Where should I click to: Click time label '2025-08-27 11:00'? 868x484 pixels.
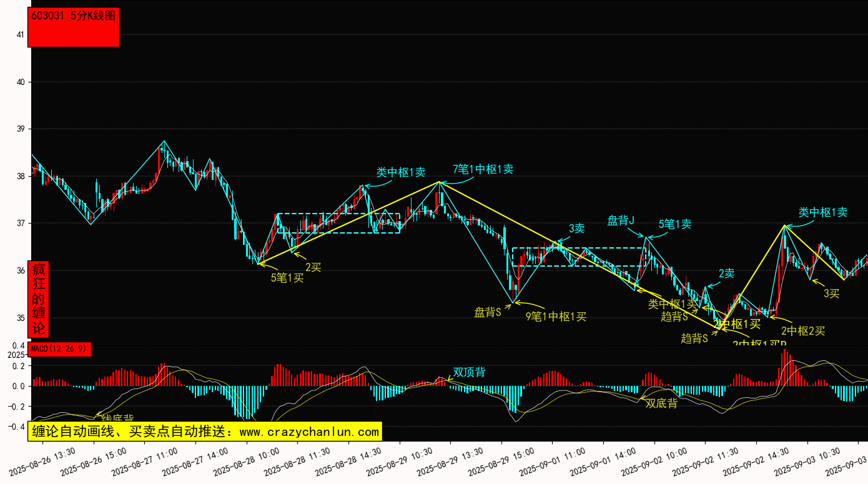[x=145, y=460]
